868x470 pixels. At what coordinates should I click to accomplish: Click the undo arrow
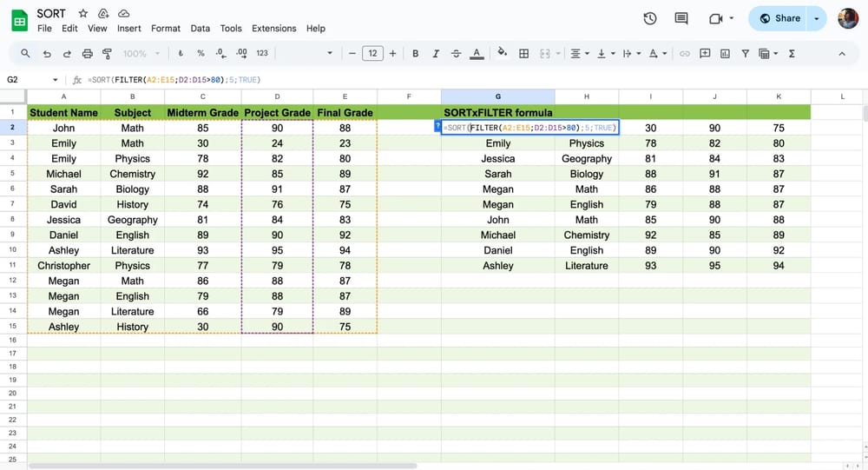pos(46,54)
